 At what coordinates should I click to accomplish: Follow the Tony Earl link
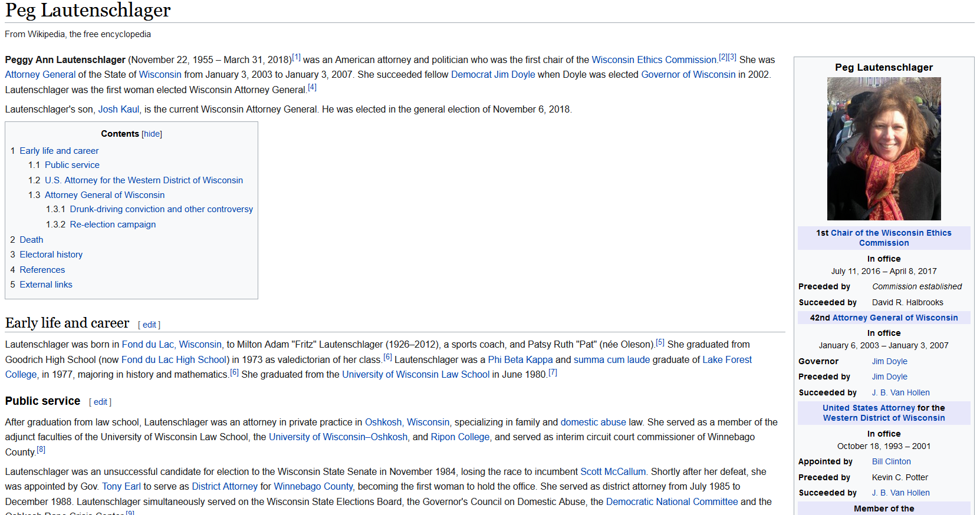click(x=121, y=487)
